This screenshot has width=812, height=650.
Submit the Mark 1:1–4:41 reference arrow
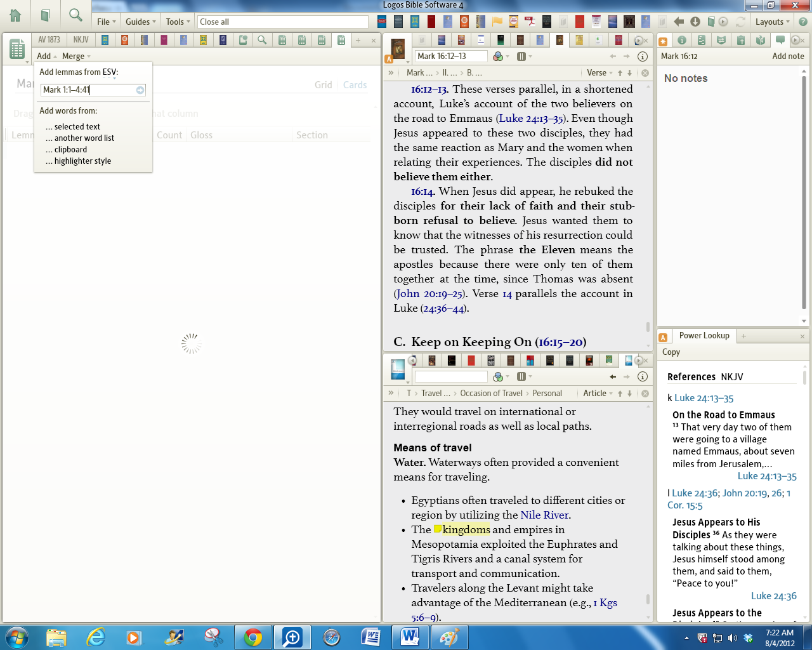point(140,90)
